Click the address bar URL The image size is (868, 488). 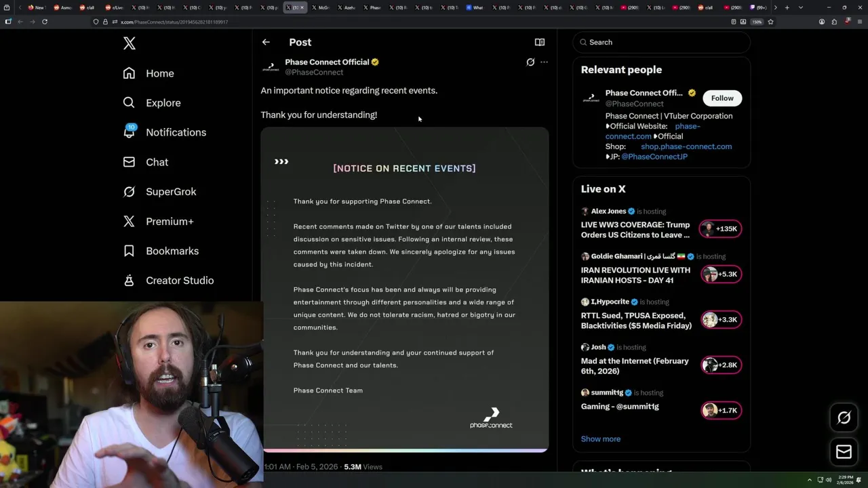174,22
